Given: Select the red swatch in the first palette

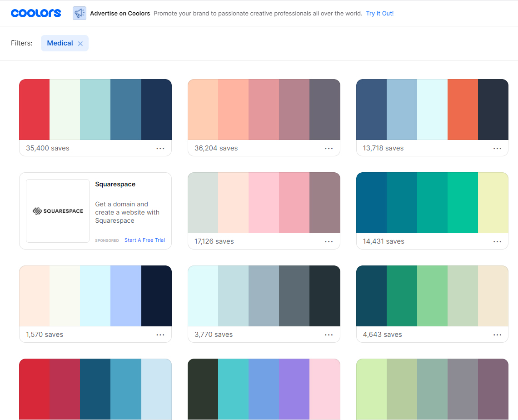Looking at the screenshot, I should click(34, 109).
